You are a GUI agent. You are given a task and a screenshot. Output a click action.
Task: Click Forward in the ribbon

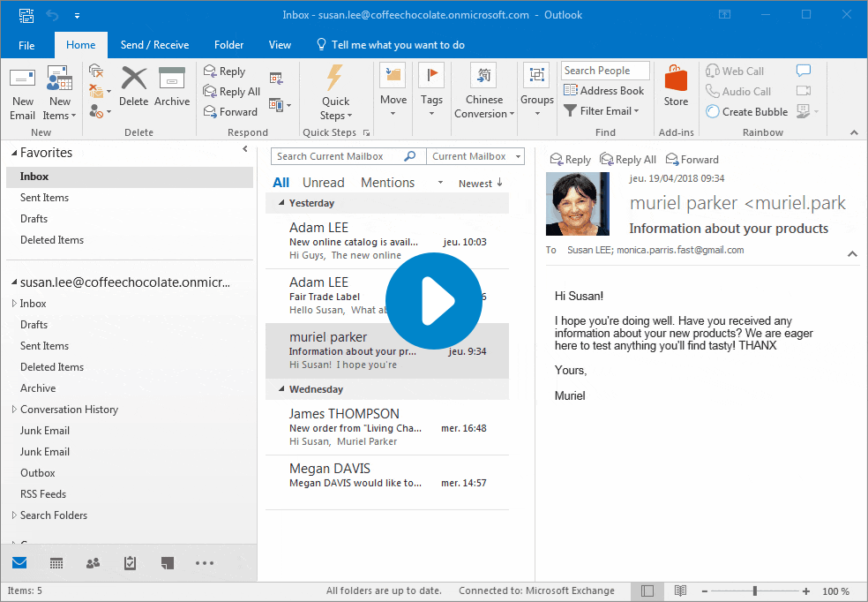(230, 112)
